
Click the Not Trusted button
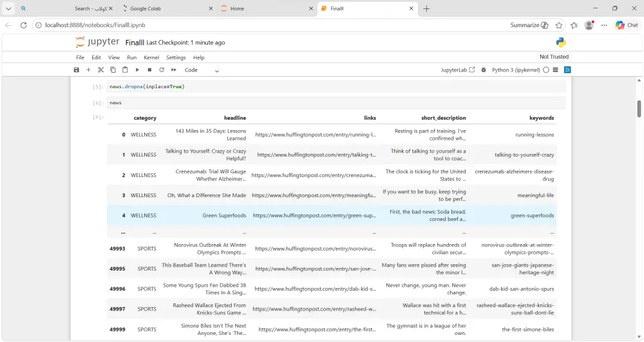[x=554, y=57]
